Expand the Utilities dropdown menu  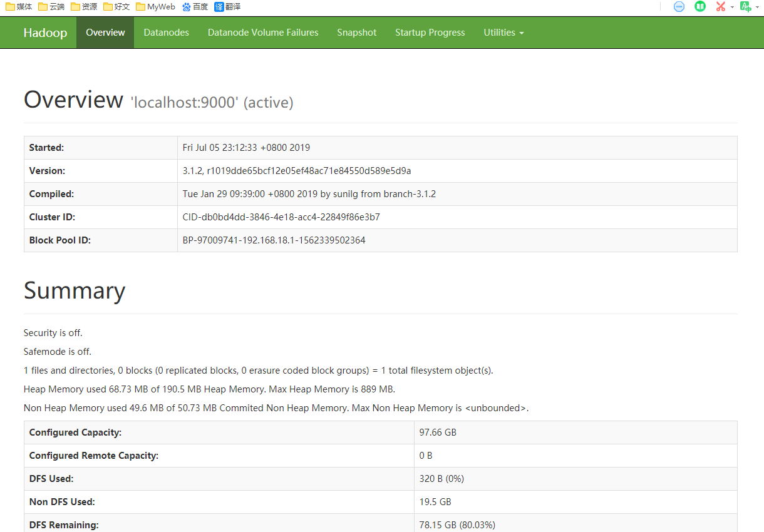504,33
